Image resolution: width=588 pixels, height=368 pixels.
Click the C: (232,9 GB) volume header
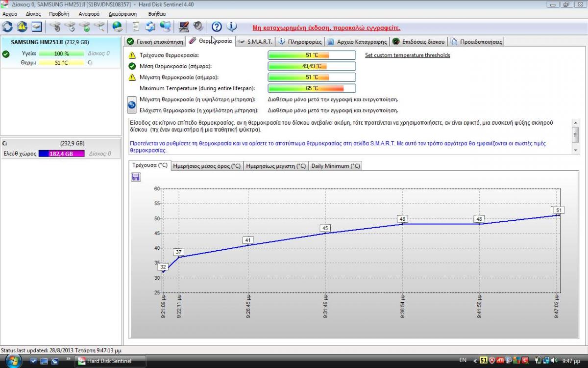click(60, 143)
